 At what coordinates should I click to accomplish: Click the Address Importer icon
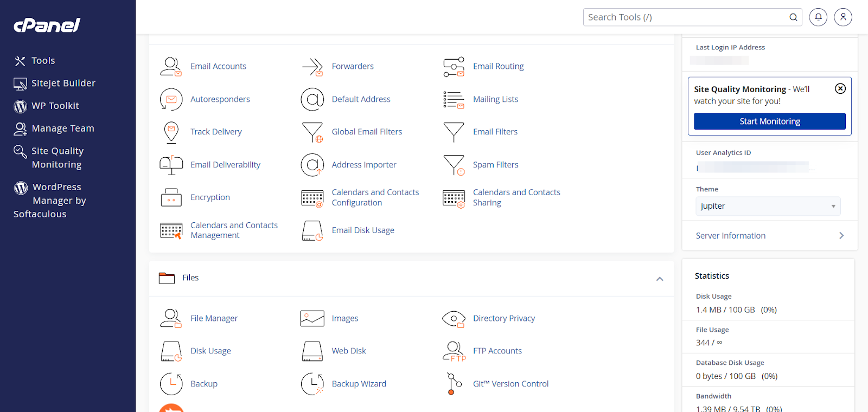coord(312,165)
